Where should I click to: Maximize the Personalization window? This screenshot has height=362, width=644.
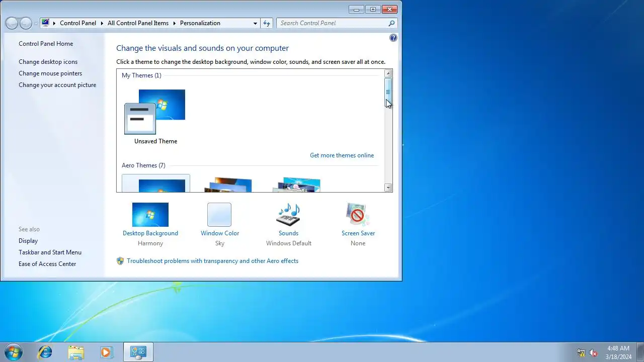(x=373, y=9)
